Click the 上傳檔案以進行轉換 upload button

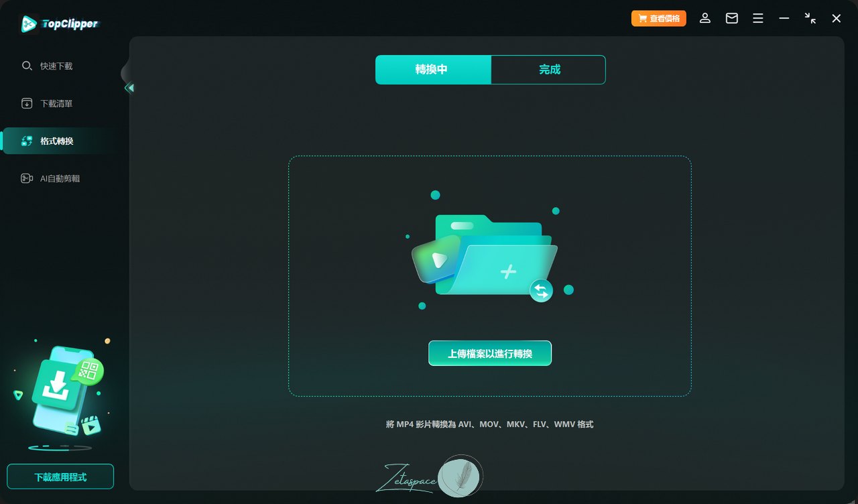coord(490,353)
